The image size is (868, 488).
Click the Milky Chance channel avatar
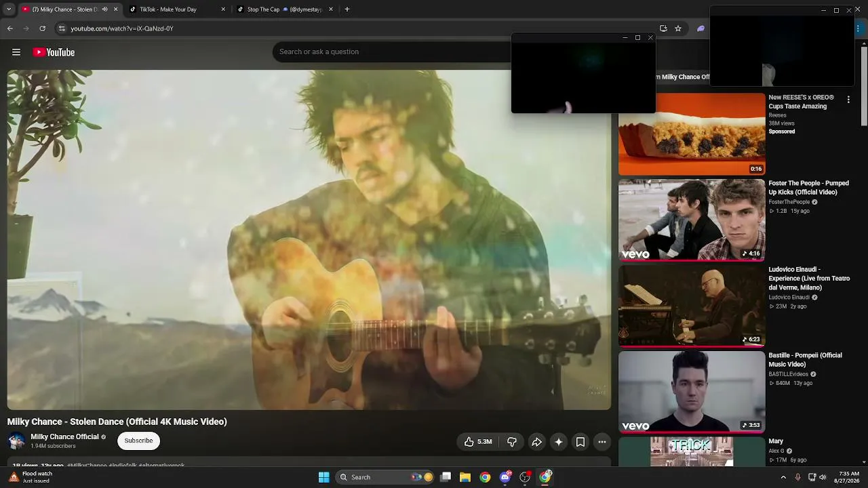click(16, 441)
